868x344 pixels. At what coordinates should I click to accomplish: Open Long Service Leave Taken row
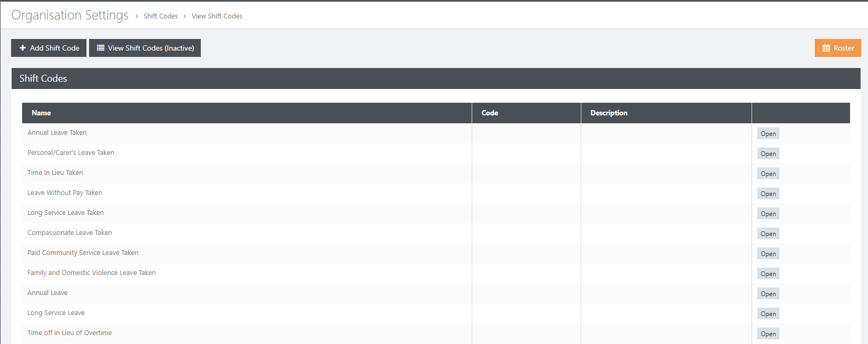(768, 214)
